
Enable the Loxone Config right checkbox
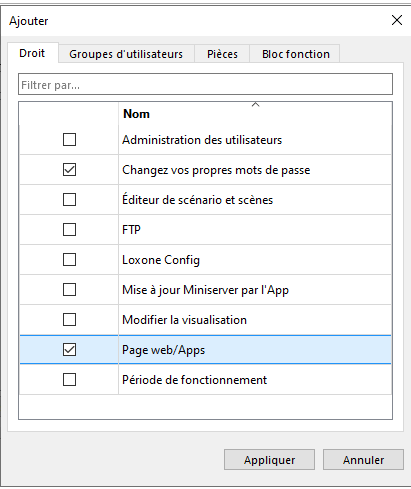point(69,260)
